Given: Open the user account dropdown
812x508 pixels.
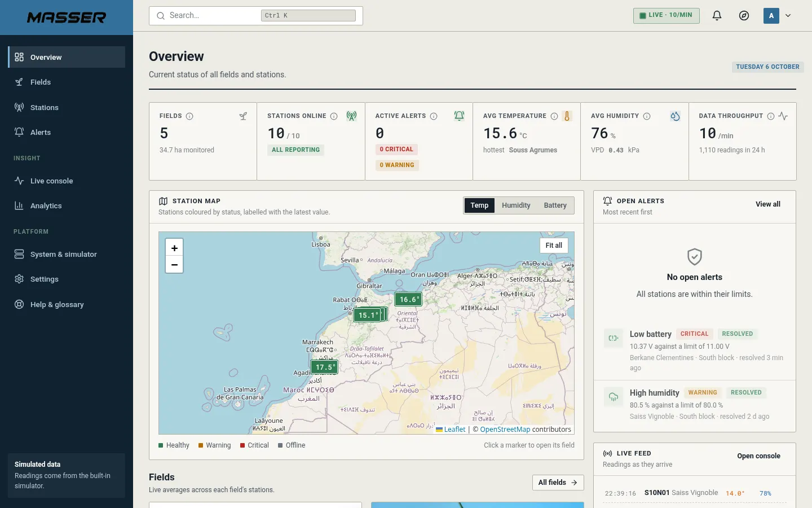Looking at the screenshot, I should tap(777, 16).
